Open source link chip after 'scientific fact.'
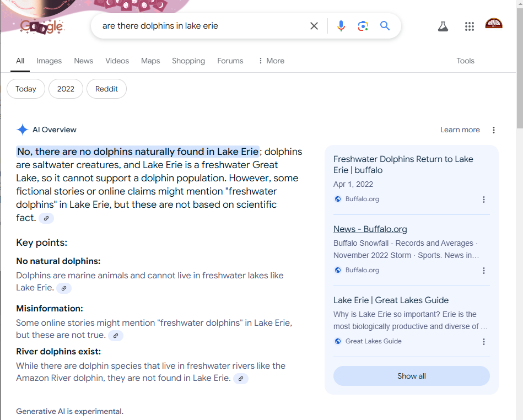Screen dimensions: 523x420 coord(46,218)
